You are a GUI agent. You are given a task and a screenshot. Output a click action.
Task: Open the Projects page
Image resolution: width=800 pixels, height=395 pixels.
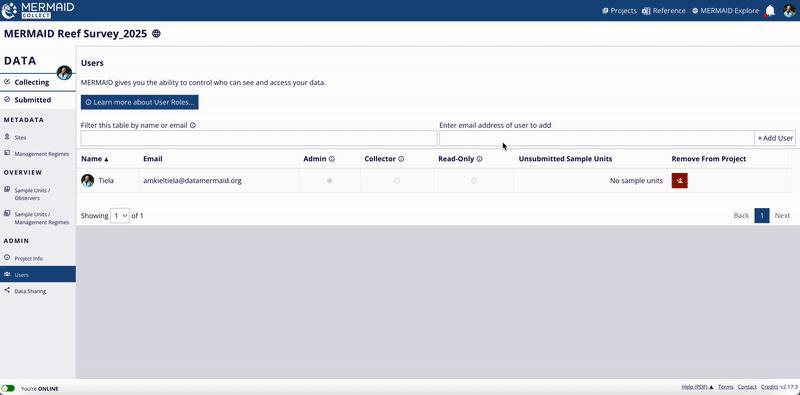(x=619, y=11)
